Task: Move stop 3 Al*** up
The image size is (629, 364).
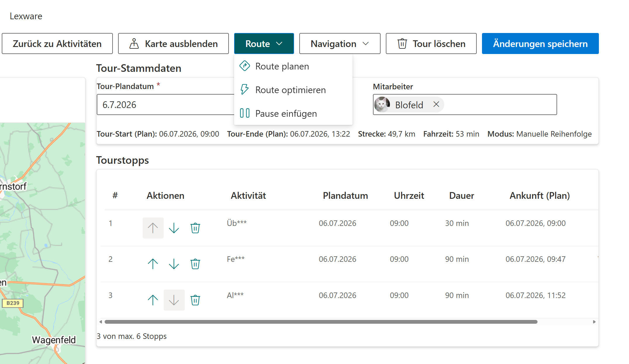Action: (153, 300)
